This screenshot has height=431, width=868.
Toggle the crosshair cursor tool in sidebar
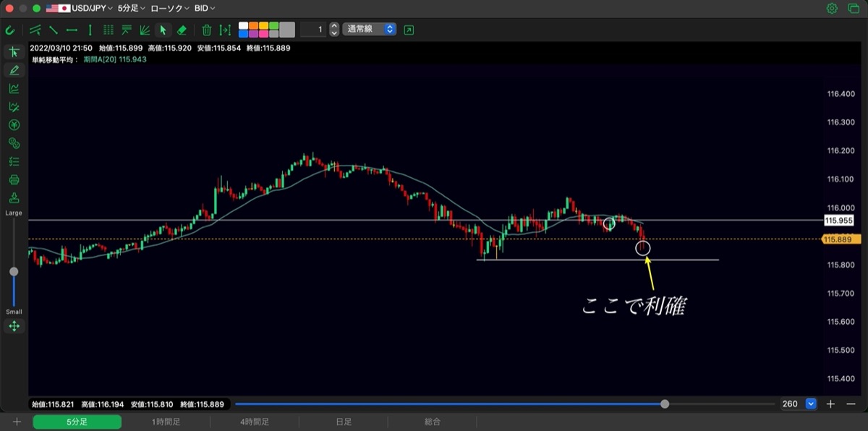point(14,52)
